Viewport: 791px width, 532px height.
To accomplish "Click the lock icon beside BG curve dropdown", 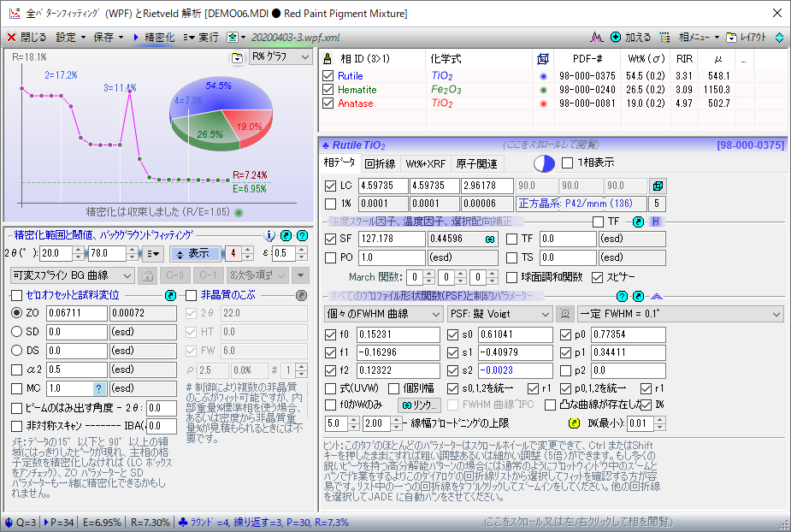I will [x=146, y=275].
